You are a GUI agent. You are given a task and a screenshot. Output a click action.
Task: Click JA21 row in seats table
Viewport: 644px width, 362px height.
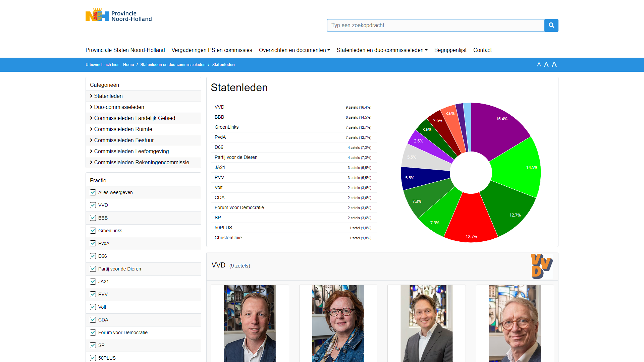click(x=293, y=168)
